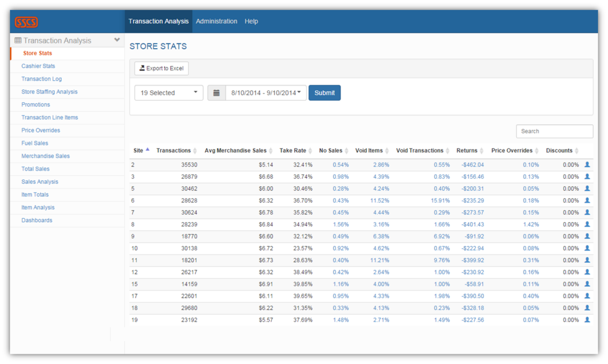Click the sort icon on the Discounts column
The width and height of the screenshot is (608, 364).
click(577, 150)
